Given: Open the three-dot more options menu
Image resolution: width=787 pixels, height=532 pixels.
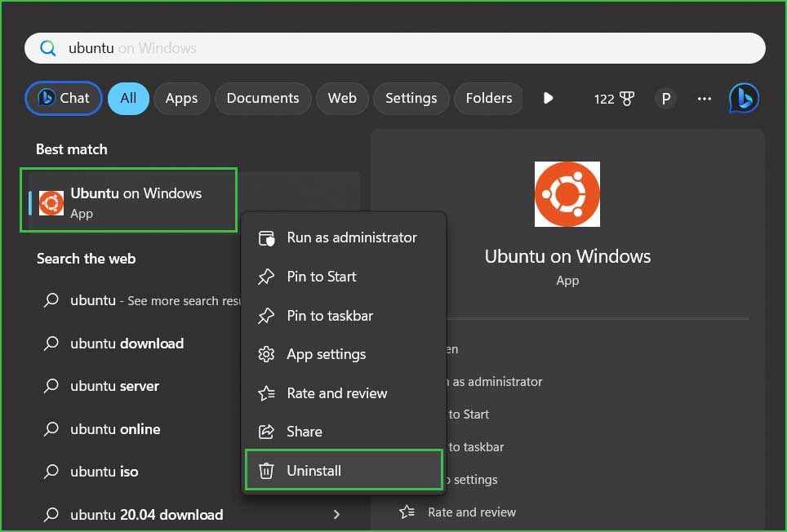Looking at the screenshot, I should [705, 99].
